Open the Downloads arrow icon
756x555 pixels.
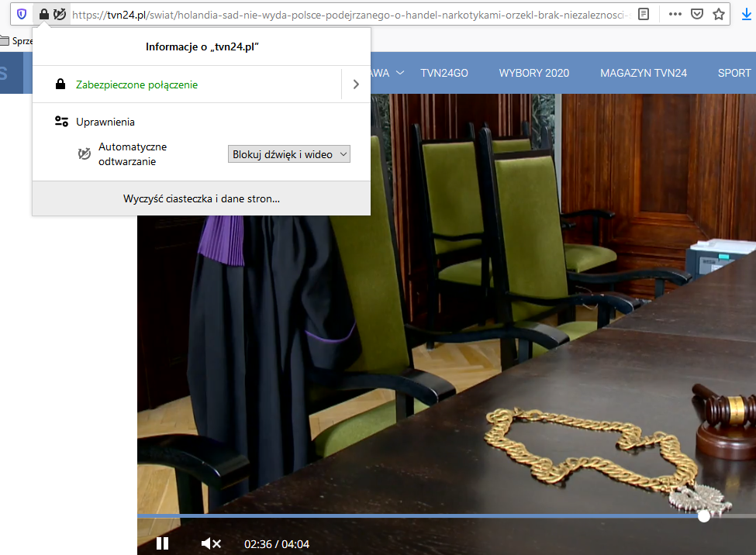pyautogui.click(x=747, y=14)
